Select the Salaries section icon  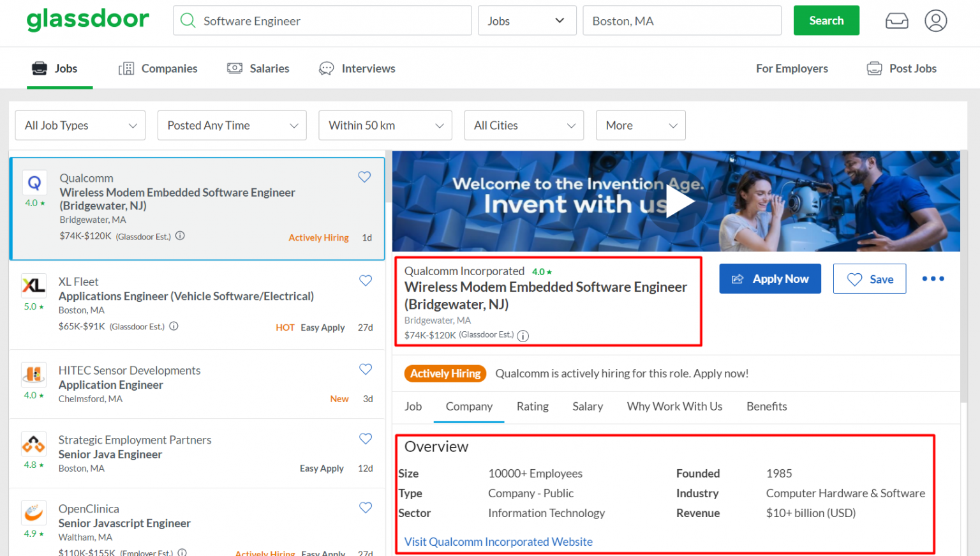[x=234, y=68]
